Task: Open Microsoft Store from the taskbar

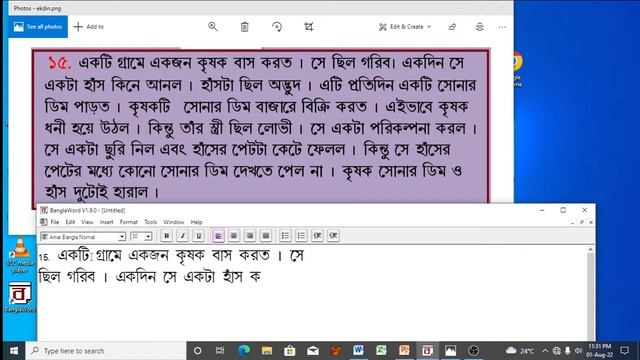Action: [290, 351]
